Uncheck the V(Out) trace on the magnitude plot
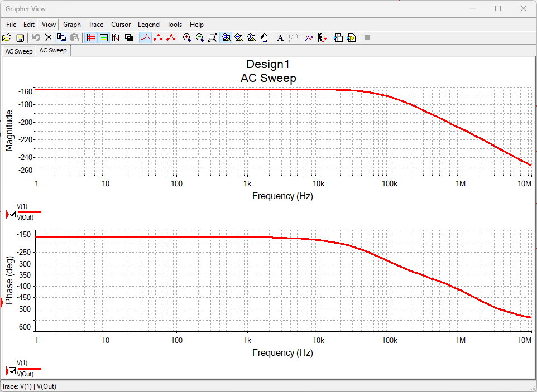This screenshot has width=537, height=392. point(12,214)
